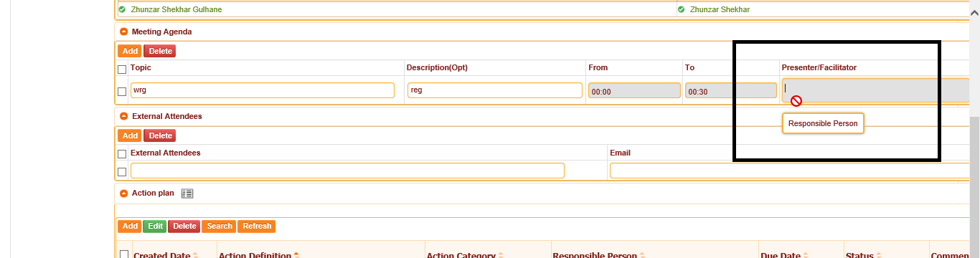The height and width of the screenshot is (258, 980).
Task: Tick select-all checkbox beside Created Date
Action: click(x=124, y=254)
